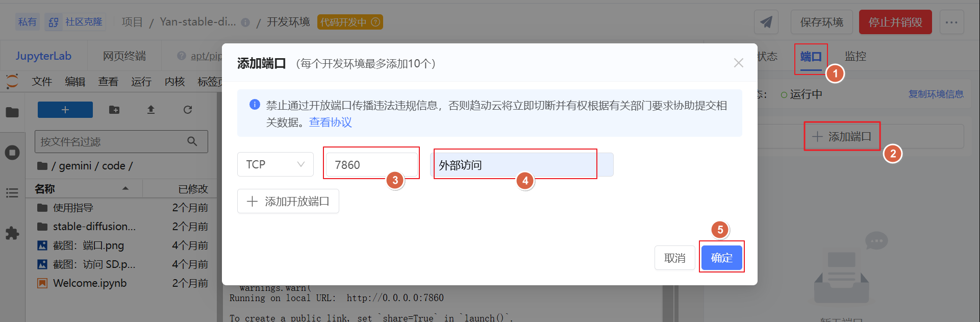Expand the TCP protocol dropdown
The width and height of the screenshot is (980, 322).
tap(275, 164)
